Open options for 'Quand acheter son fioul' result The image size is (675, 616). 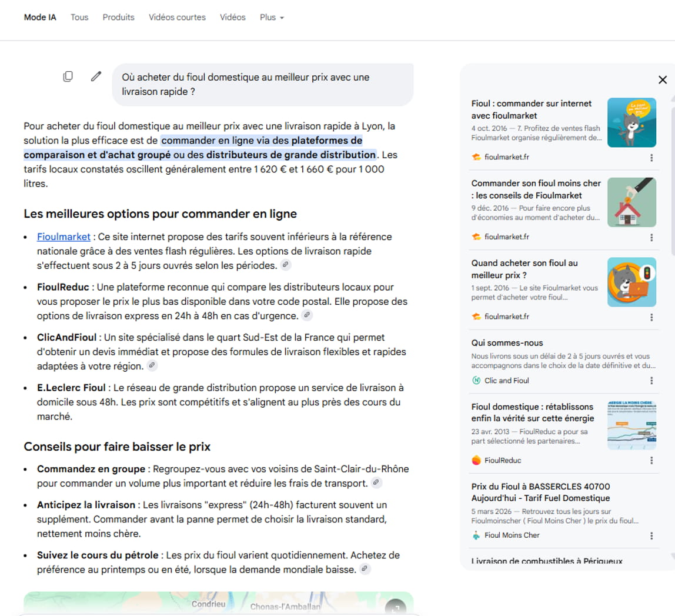click(651, 317)
